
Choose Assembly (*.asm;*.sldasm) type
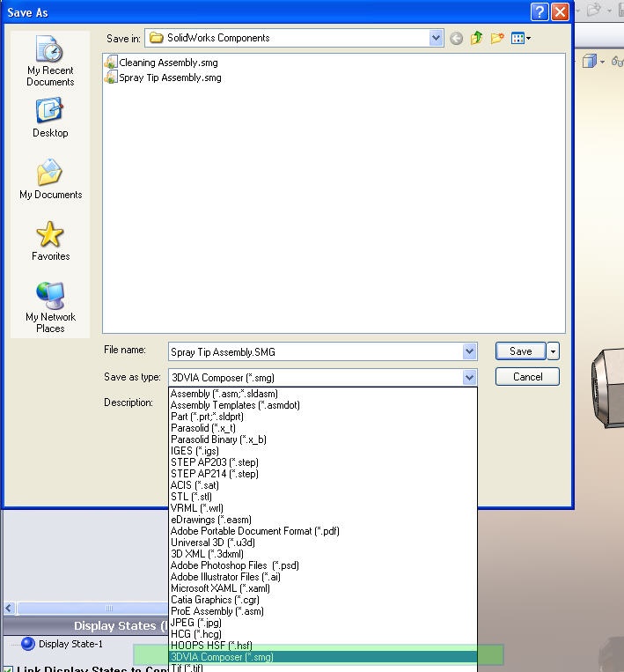click(x=322, y=394)
